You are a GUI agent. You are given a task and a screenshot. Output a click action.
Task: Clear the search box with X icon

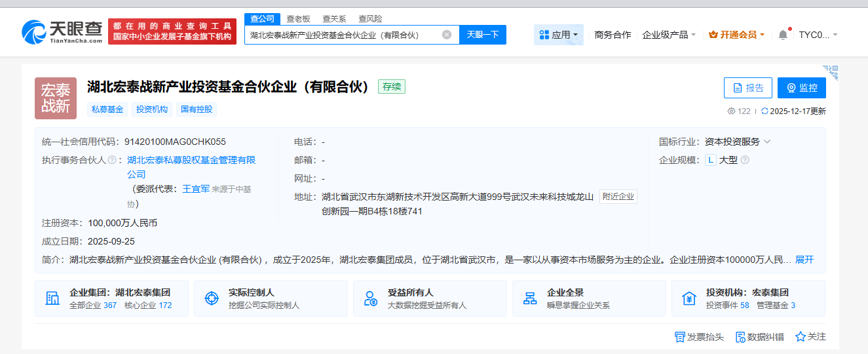(447, 35)
